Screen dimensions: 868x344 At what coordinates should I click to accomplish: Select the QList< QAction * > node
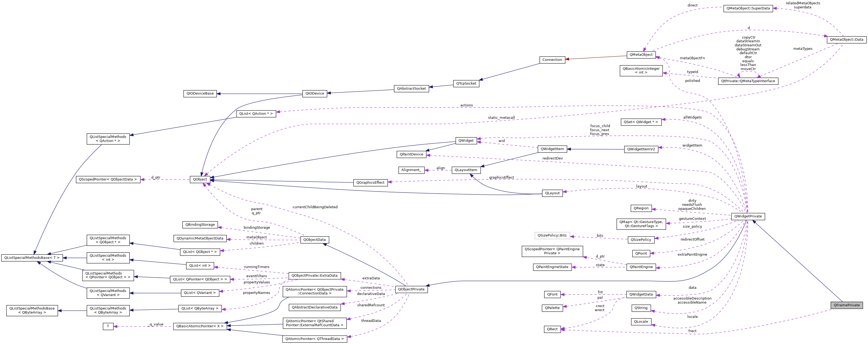click(x=256, y=114)
